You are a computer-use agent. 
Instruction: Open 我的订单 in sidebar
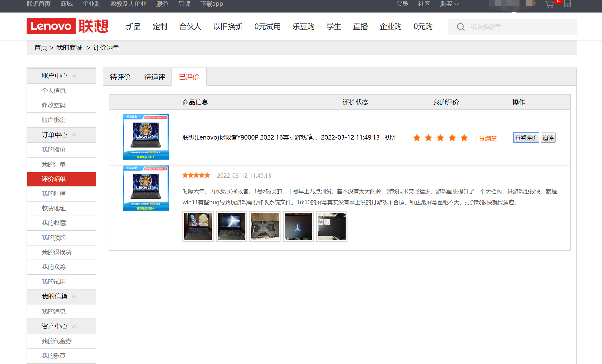(x=61, y=164)
